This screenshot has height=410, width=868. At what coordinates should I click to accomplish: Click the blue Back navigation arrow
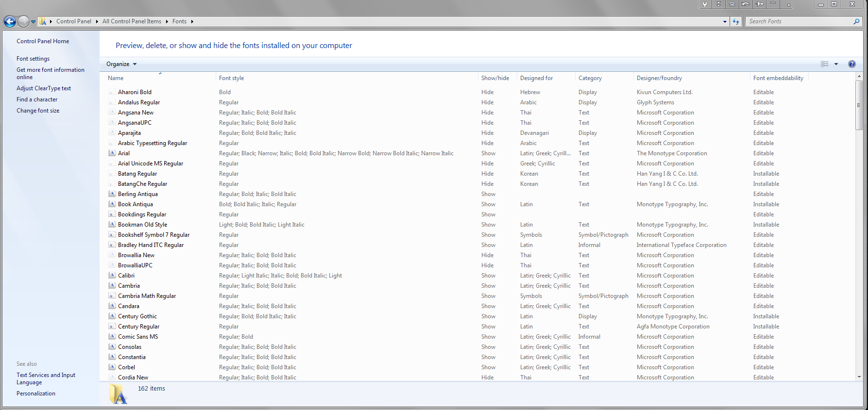click(x=10, y=21)
